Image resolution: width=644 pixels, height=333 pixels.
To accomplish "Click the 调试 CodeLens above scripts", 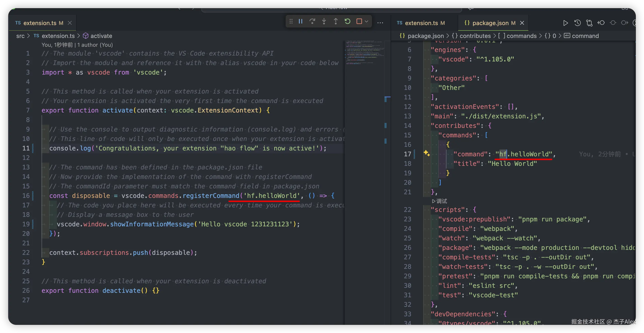I will point(439,201).
